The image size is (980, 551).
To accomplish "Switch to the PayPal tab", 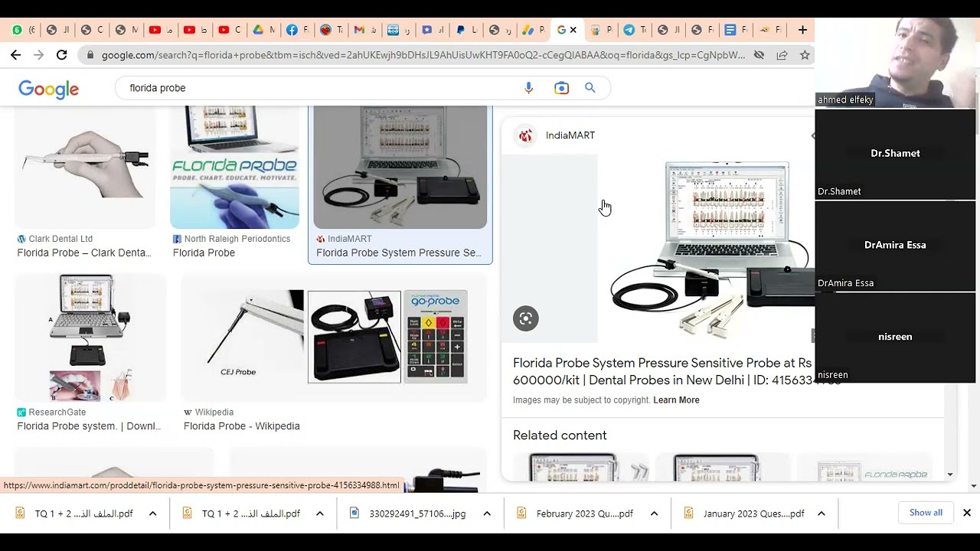I will click(466, 30).
